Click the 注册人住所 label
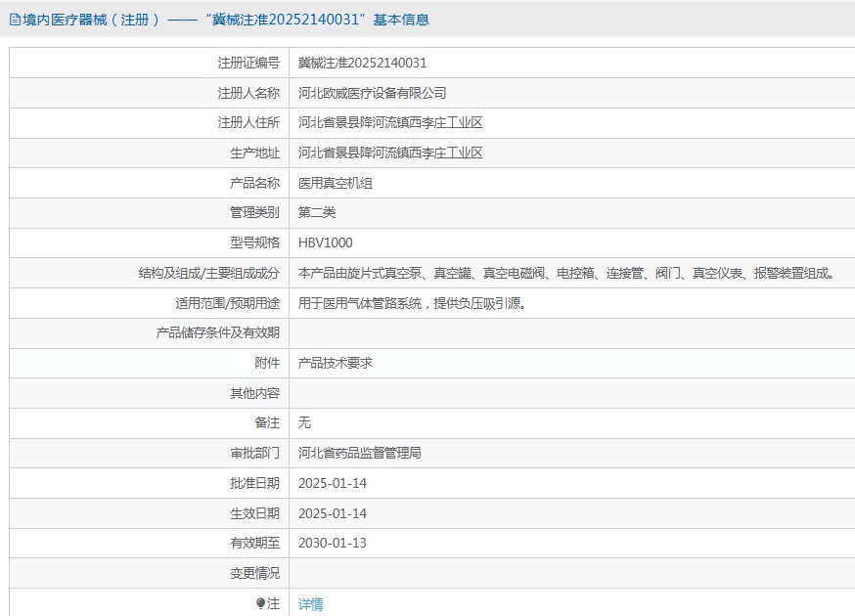This screenshot has height=616, width=855. pos(248,122)
